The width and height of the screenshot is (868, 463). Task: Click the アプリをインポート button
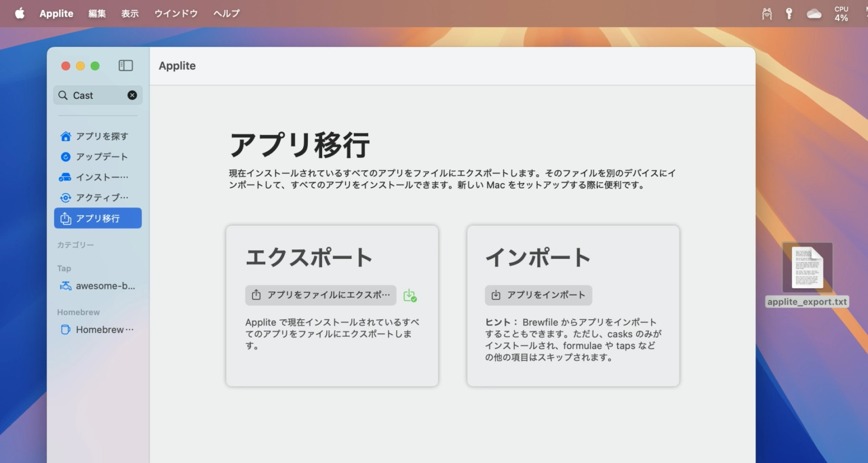tap(538, 295)
